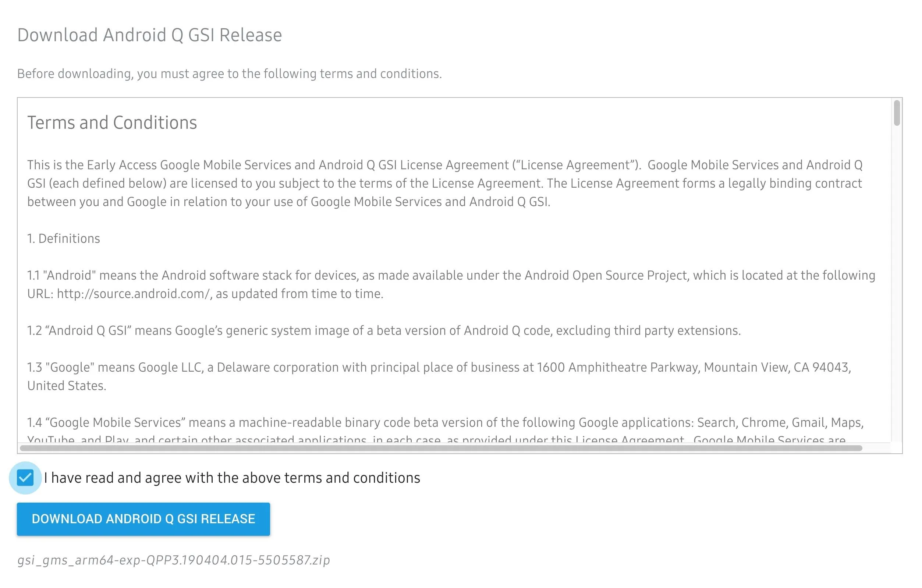This screenshot has width=922, height=588.
Task: Click the 1.2 "Android Q GSI" definition
Action: click(x=384, y=330)
